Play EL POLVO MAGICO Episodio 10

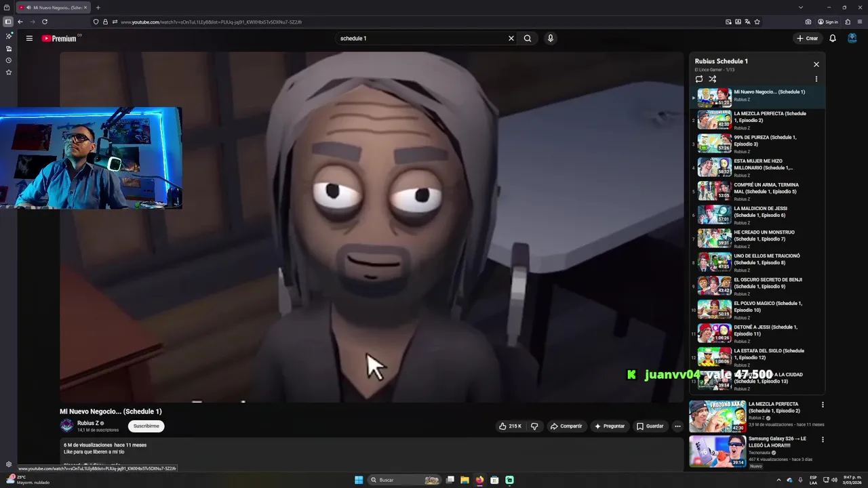pos(758,310)
